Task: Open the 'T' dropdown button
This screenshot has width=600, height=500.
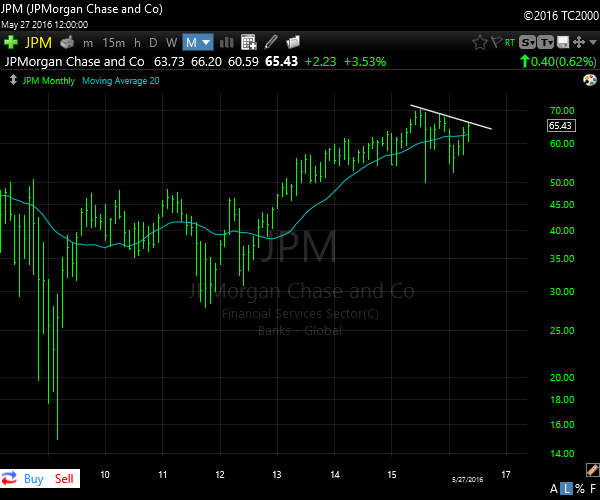Action: tap(546, 42)
